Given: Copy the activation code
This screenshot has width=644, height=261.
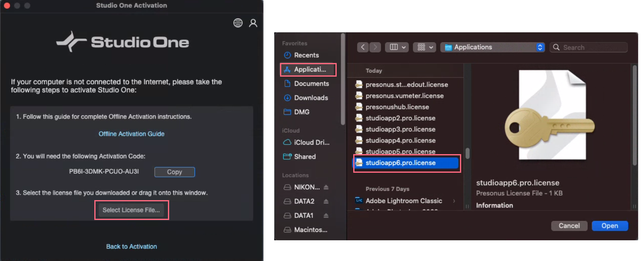Looking at the screenshot, I should coord(174,172).
